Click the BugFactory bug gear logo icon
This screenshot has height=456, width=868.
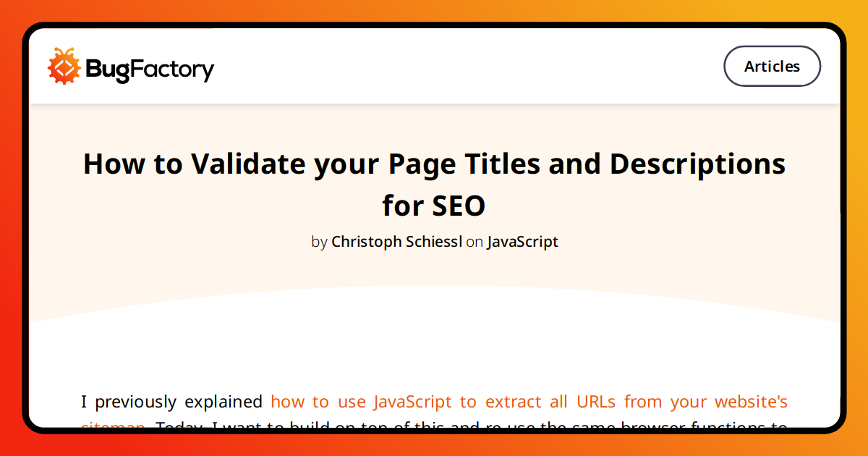(64, 67)
